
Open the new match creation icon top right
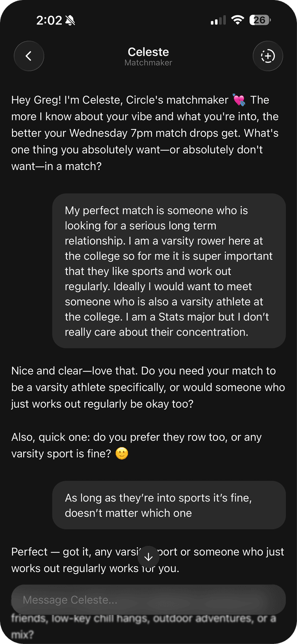click(x=268, y=56)
